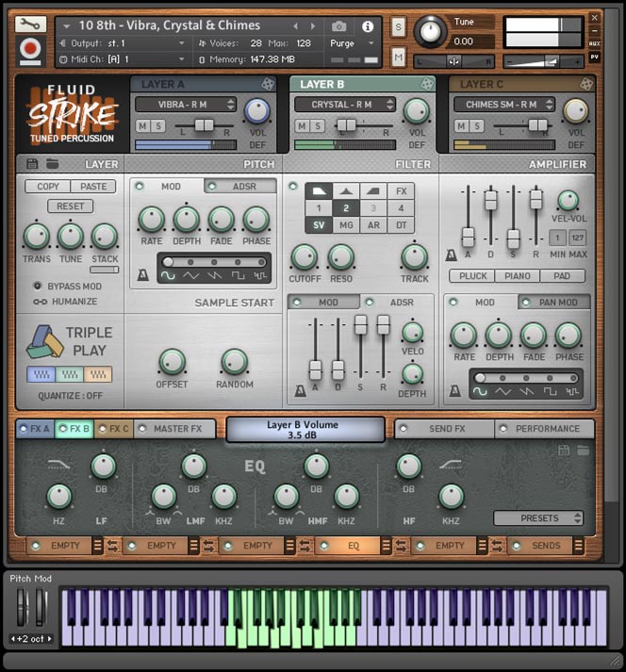This screenshot has width=626, height=672.
Task: Switch to the FX C tab
Action: 114,429
